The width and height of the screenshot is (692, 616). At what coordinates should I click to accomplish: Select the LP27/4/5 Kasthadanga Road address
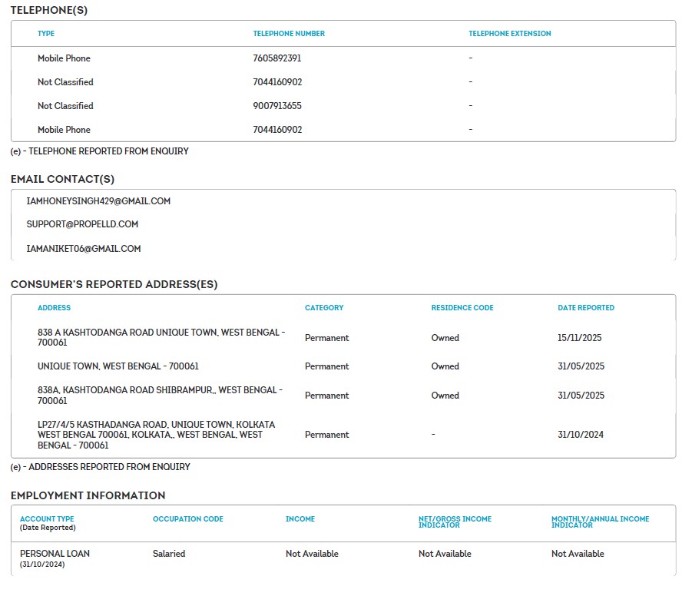[156, 435]
